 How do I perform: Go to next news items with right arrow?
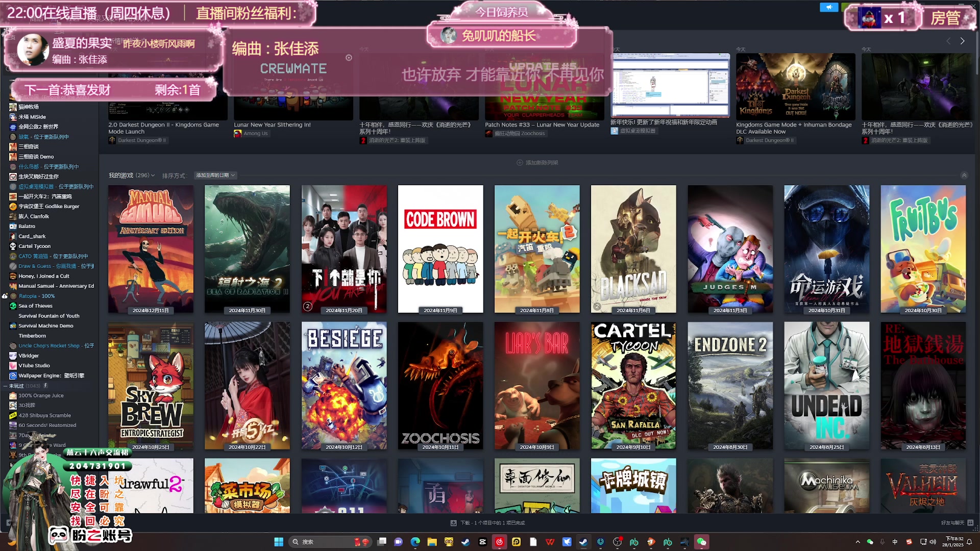coord(962,41)
